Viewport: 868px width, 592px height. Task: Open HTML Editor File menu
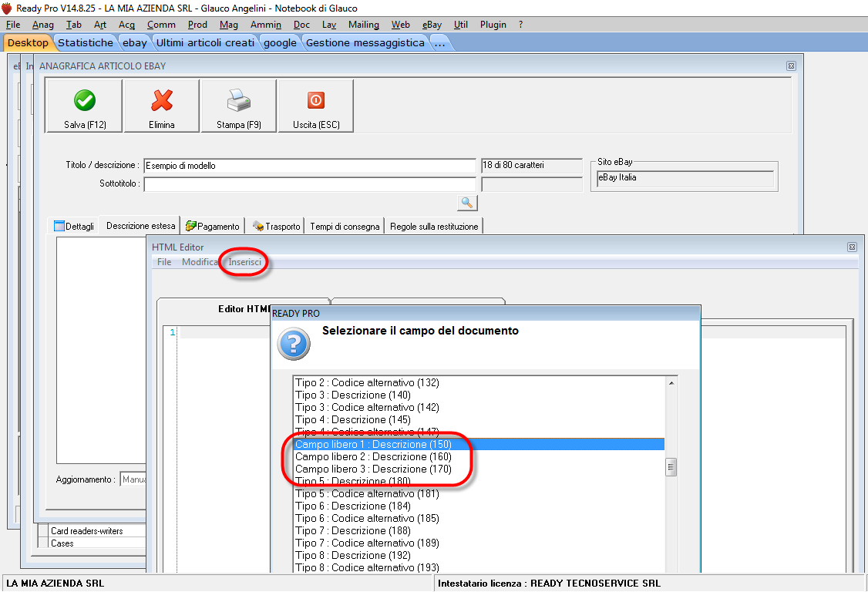pos(164,262)
